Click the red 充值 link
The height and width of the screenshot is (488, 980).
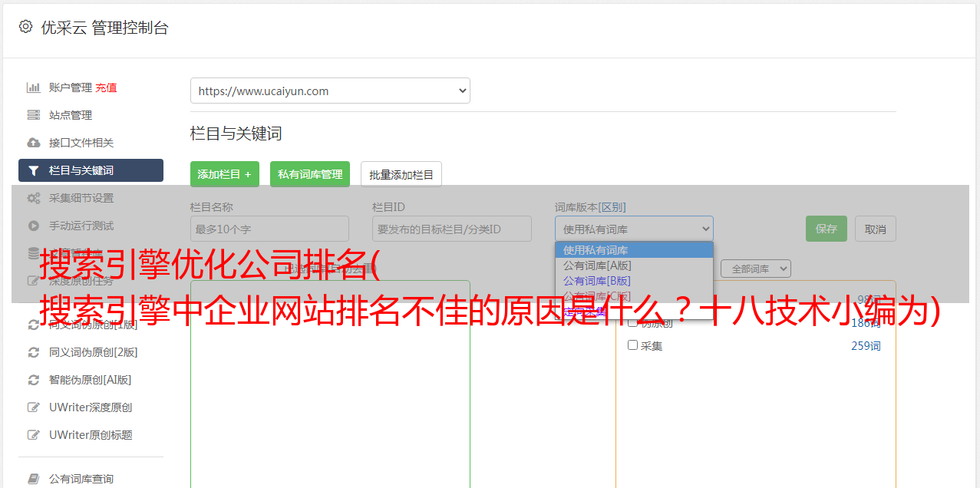[106, 87]
